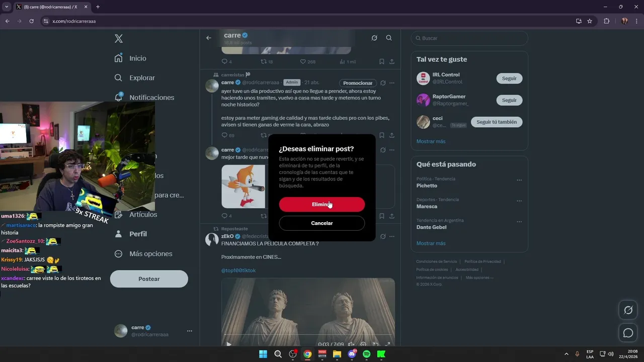The width and height of the screenshot is (644, 362).
Task: Show hidden system tray icons
Action: (x=567, y=354)
